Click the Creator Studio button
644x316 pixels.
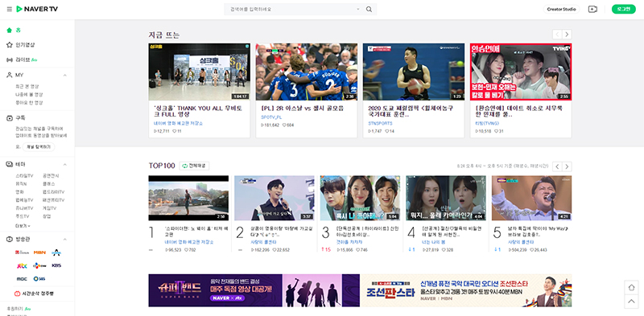pyautogui.click(x=561, y=9)
